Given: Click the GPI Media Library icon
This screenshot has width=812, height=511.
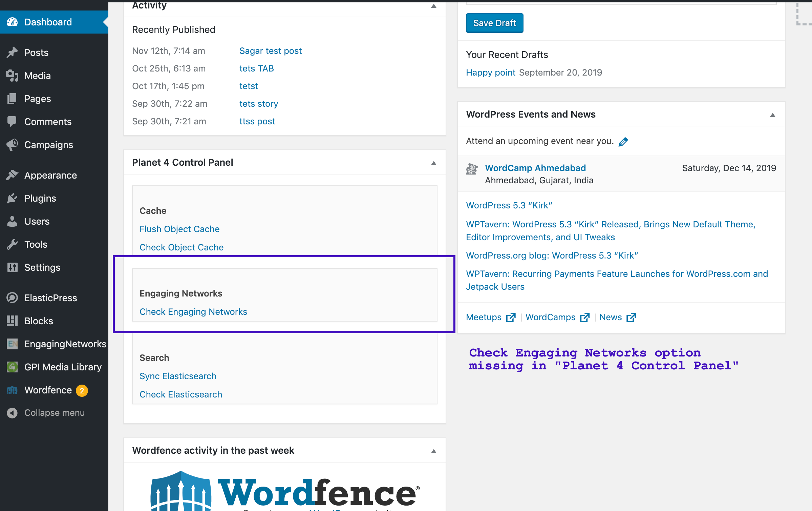Looking at the screenshot, I should coord(12,367).
